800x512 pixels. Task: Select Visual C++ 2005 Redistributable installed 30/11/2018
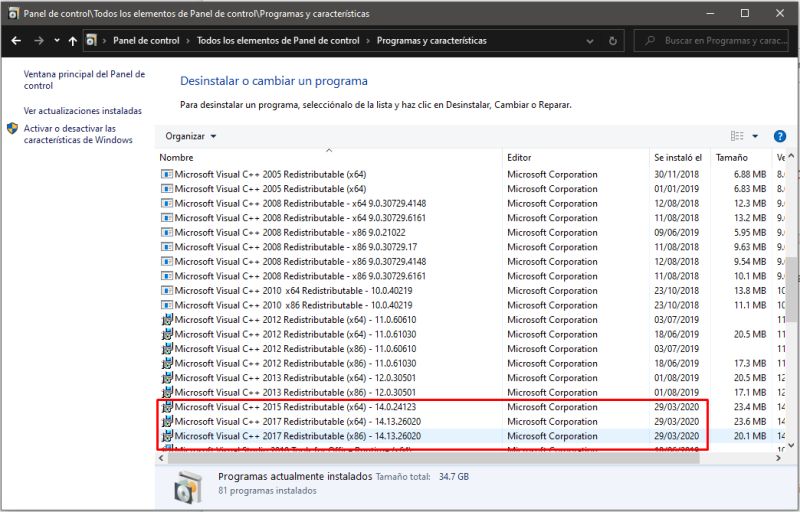click(x=471, y=174)
